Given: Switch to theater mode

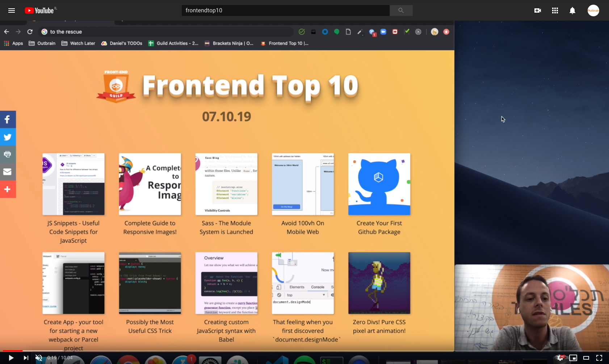Looking at the screenshot, I should tap(586, 358).
